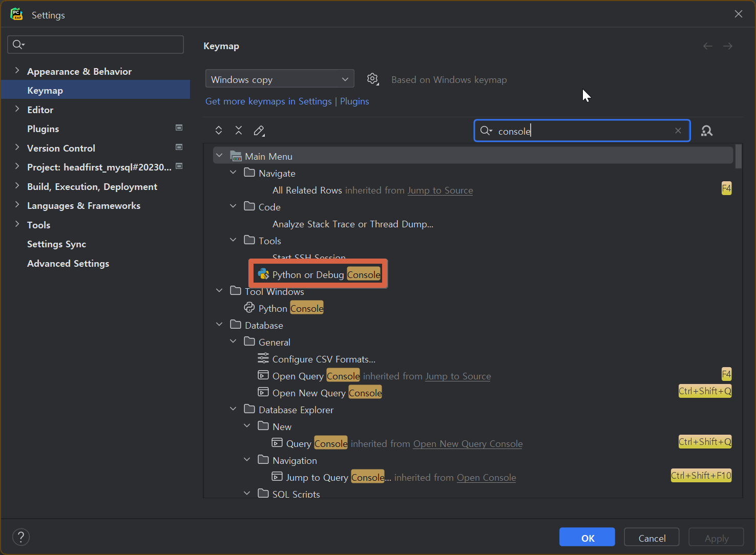Click the Configure CSV Formats icon
The width and height of the screenshot is (756, 555).
pos(263,358)
